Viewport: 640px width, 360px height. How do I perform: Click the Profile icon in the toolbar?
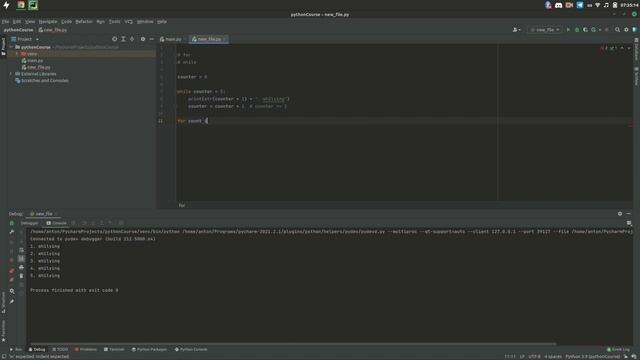pyautogui.click(x=593, y=30)
